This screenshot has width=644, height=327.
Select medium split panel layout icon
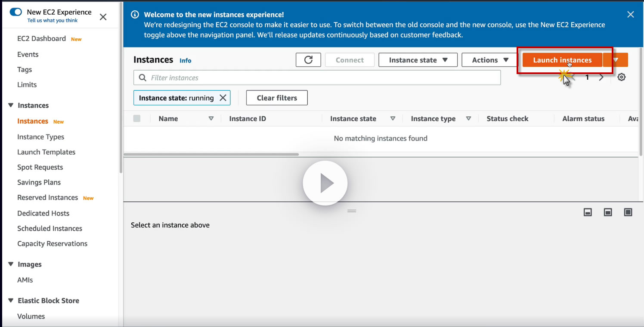pyautogui.click(x=608, y=212)
